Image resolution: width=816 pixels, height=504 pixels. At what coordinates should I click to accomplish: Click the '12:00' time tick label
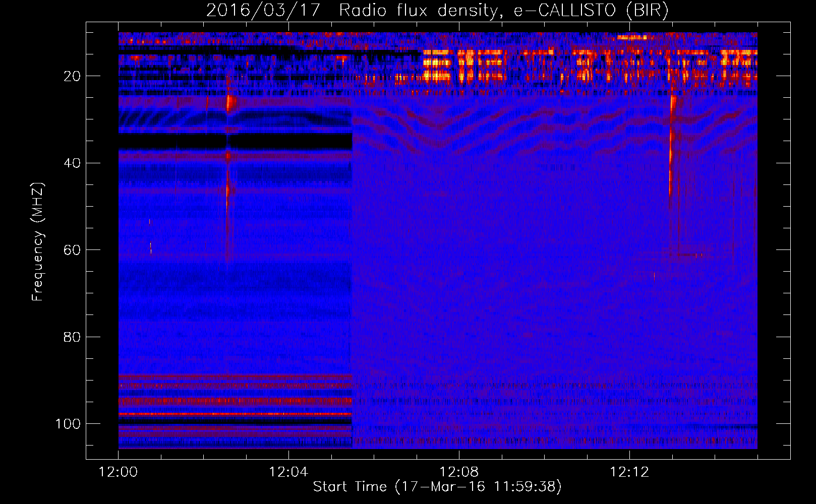[x=118, y=472]
